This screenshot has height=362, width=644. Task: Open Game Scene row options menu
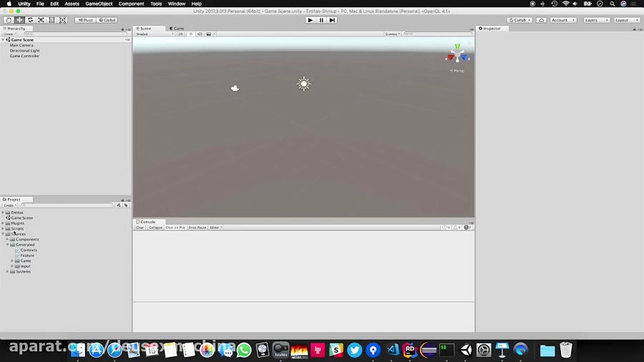[127, 40]
